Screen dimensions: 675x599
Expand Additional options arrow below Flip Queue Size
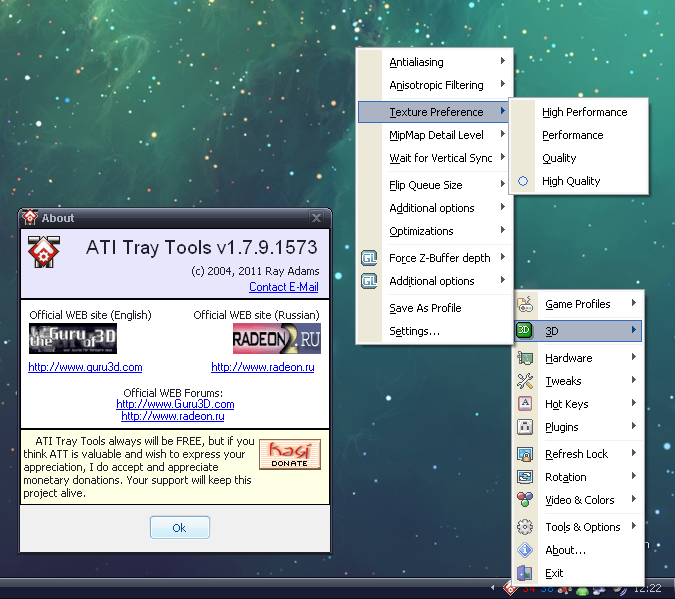[x=502, y=207]
